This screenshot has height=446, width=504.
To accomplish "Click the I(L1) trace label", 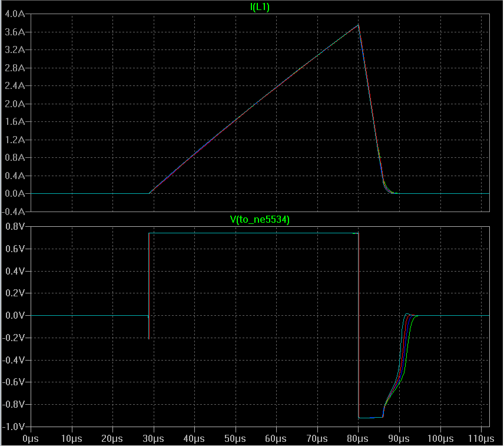I will 260,7.
